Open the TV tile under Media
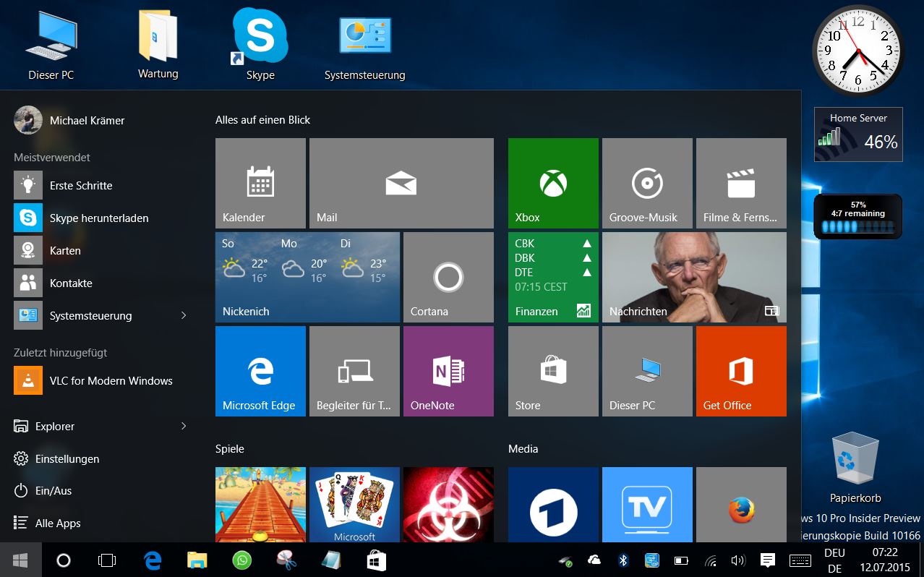This screenshot has width=924, height=577. pyautogui.click(x=647, y=505)
